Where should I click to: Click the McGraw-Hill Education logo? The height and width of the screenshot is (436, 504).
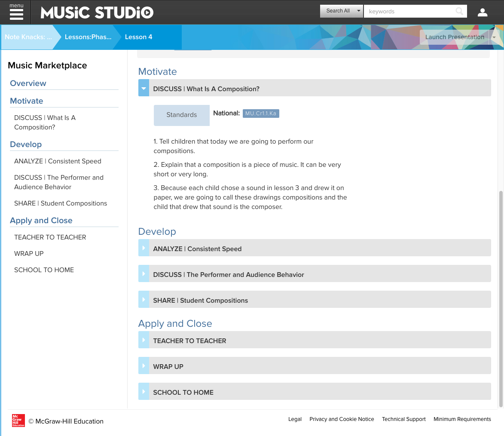(18, 421)
